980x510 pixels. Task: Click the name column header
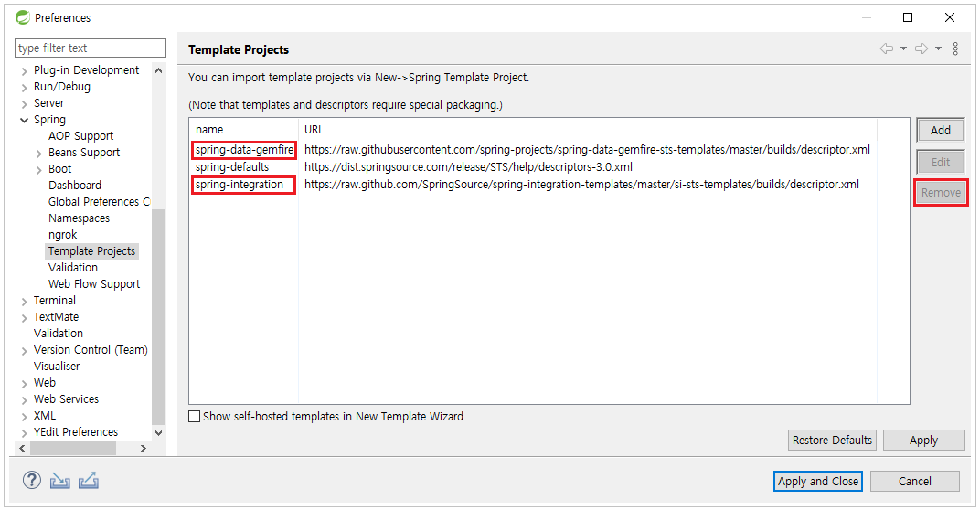point(244,130)
